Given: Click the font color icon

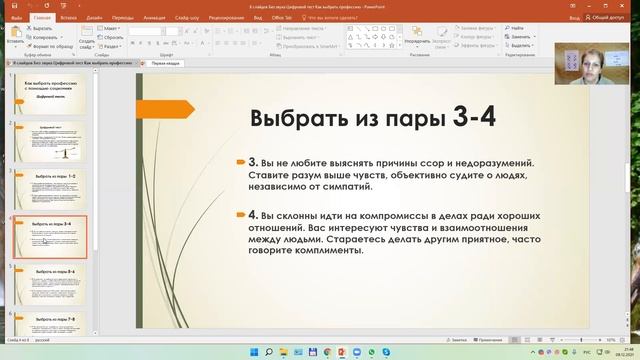Looking at the screenshot, I should pos(202,43).
